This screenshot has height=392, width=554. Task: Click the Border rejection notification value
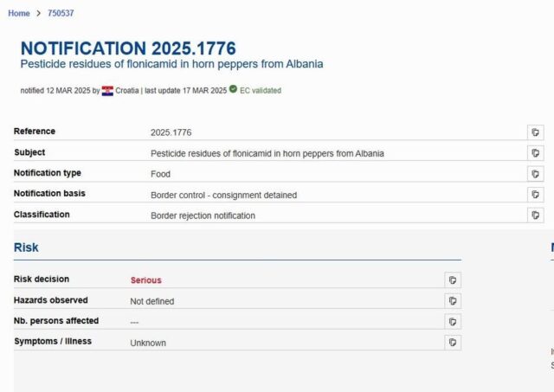(x=203, y=215)
